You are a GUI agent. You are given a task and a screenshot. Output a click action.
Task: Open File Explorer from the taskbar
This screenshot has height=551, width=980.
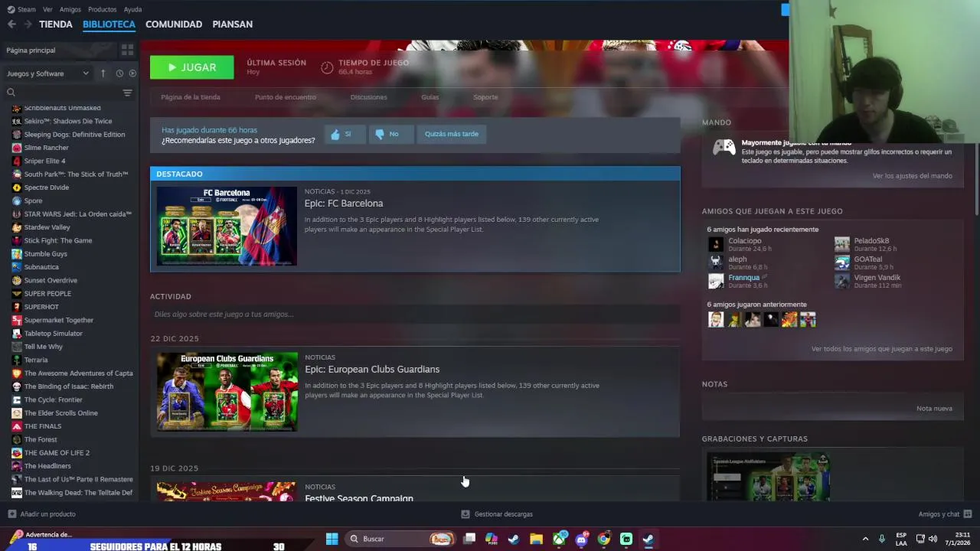click(x=536, y=539)
